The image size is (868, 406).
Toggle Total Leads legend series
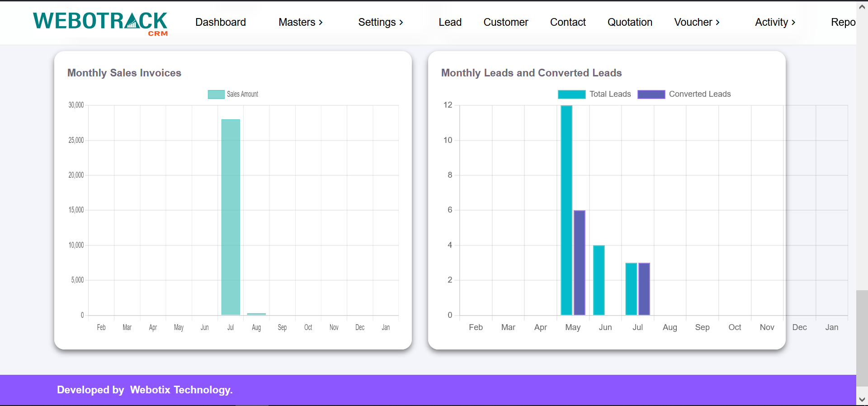[x=571, y=94]
